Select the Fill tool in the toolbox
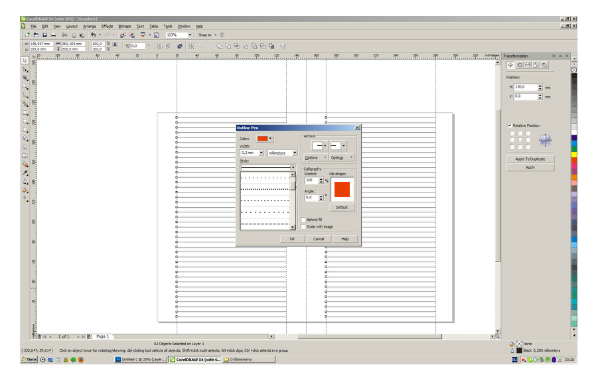 pos(25,191)
